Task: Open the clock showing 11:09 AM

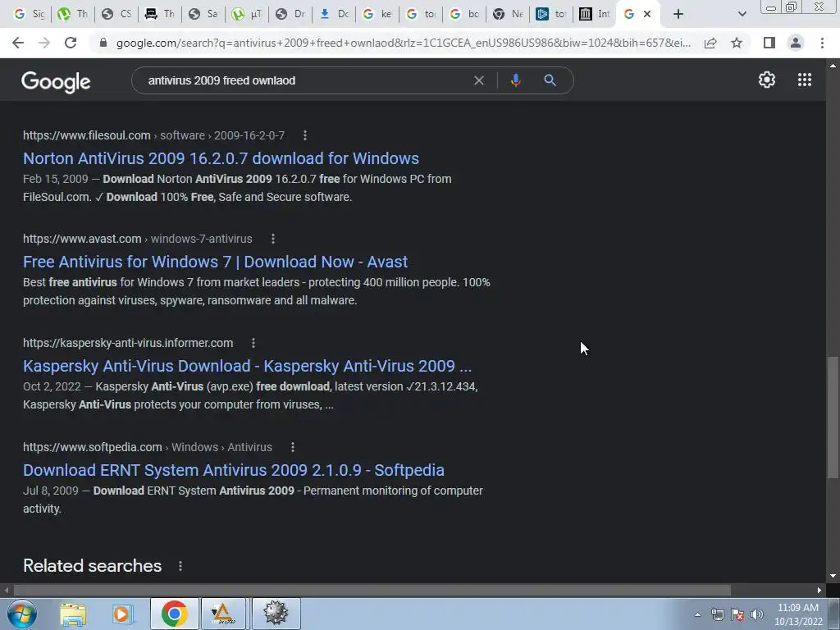Action: pyautogui.click(x=798, y=614)
